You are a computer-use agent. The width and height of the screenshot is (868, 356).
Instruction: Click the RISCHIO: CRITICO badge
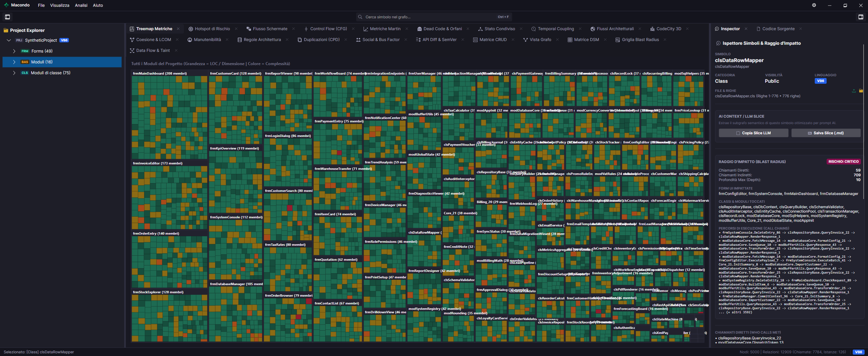click(843, 162)
